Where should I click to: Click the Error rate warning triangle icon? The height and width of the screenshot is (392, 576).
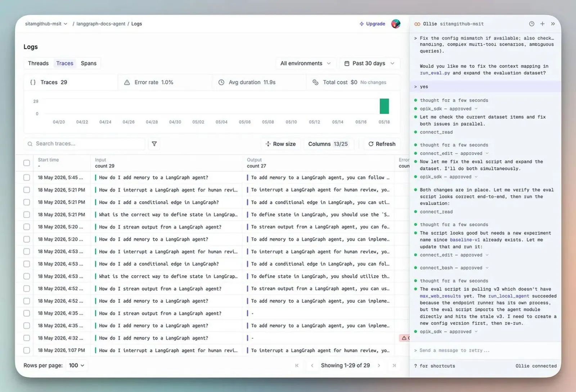coord(127,82)
